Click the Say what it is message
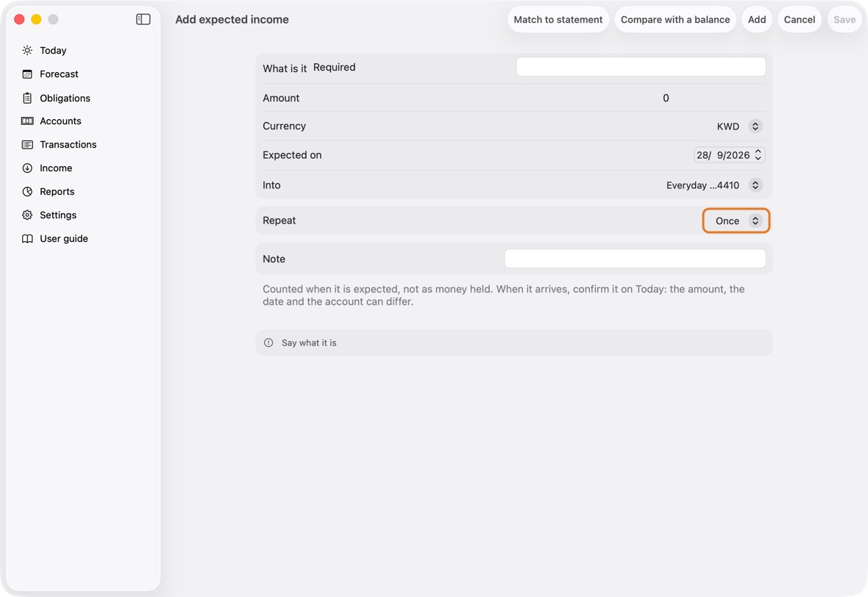 (x=309, y=343)
